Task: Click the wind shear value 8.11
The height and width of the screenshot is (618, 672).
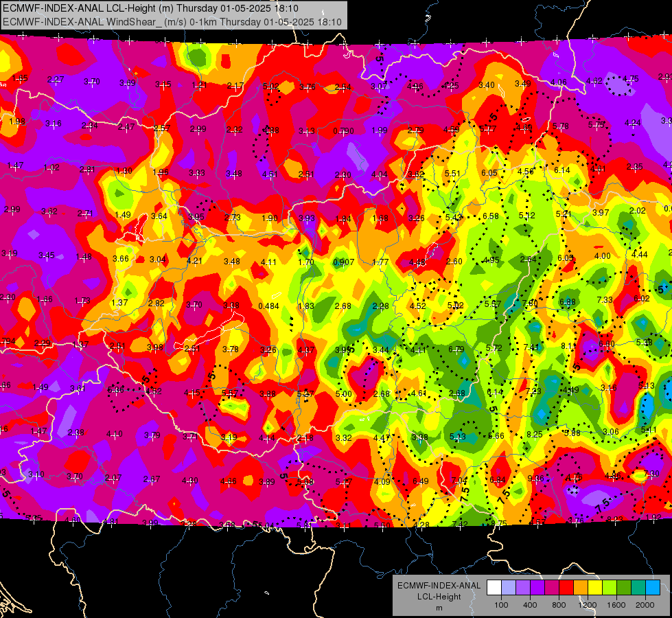Action: [569, 345]
